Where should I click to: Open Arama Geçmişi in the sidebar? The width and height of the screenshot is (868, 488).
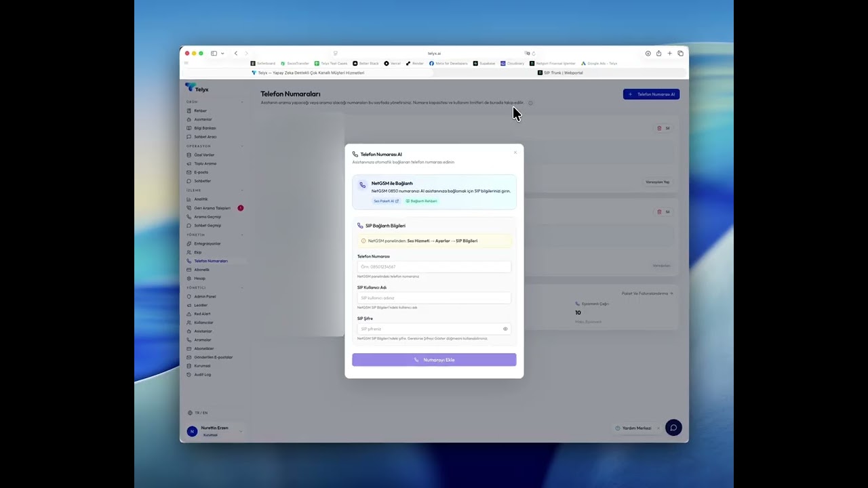208,217
